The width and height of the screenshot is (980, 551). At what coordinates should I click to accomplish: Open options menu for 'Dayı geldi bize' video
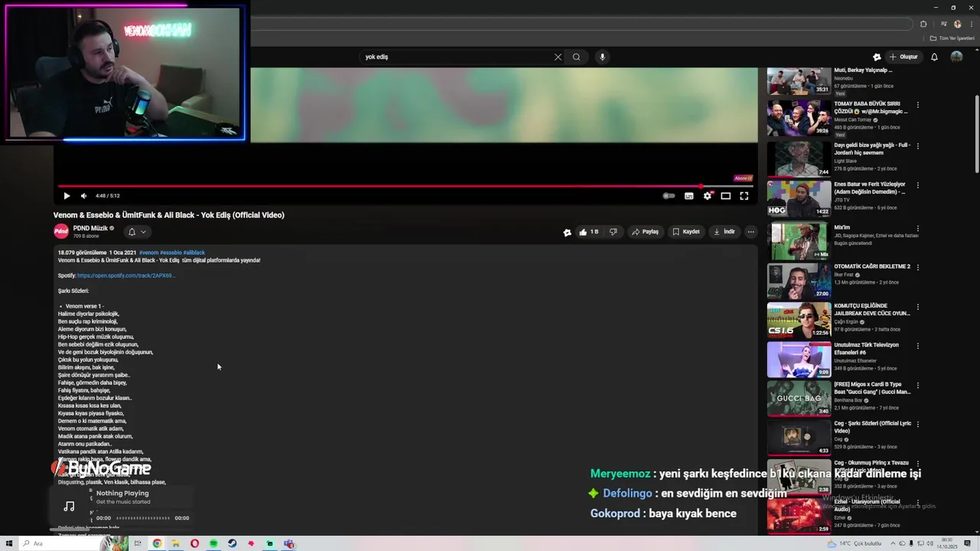pyautogui.click(x=917, y=145)
